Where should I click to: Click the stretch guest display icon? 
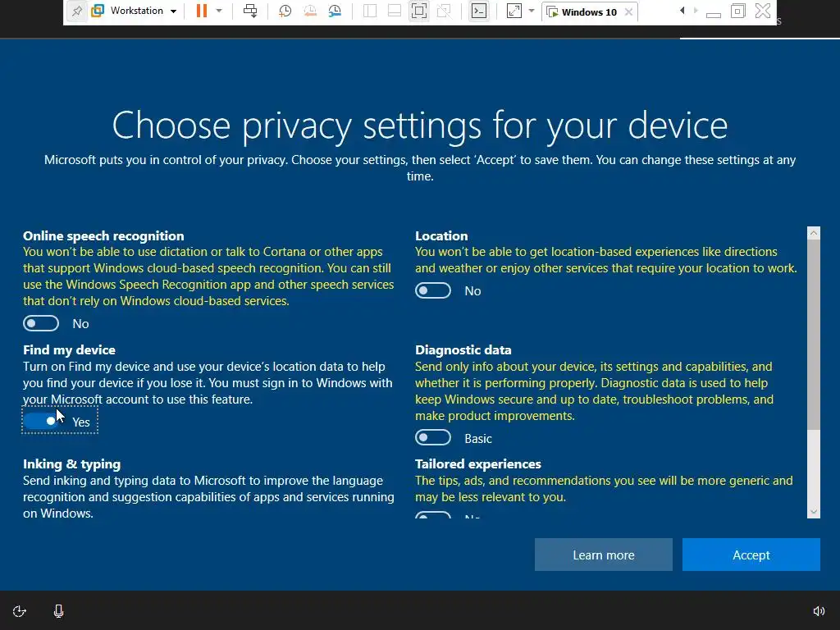coord(514,11)
